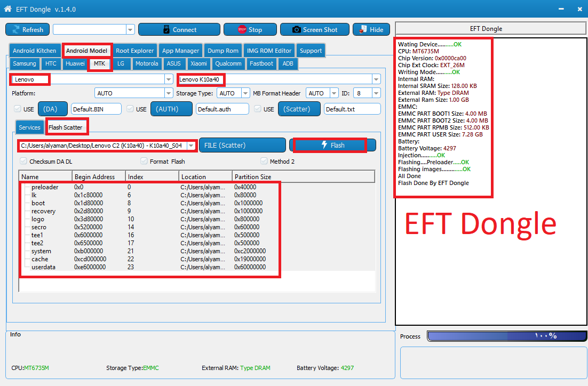Click the (DA) button
Image resolution: width=588 pixels, height=386 pixels.
point(53,109)
